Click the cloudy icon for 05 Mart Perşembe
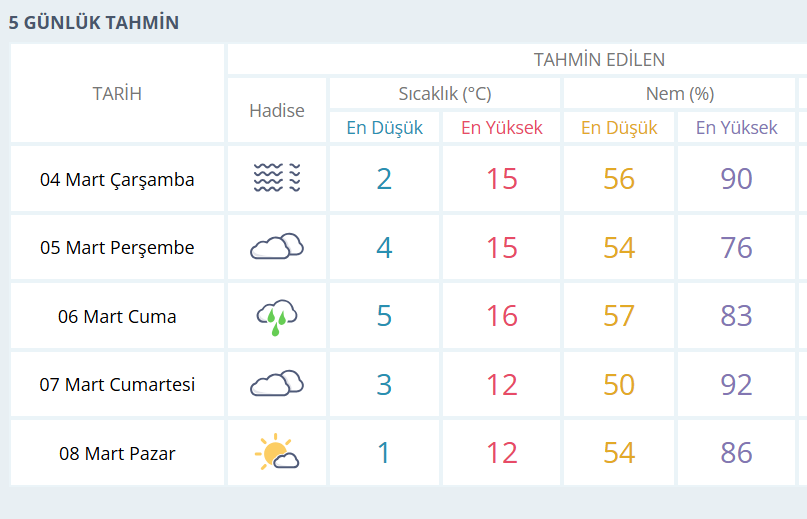 [277, 247]
